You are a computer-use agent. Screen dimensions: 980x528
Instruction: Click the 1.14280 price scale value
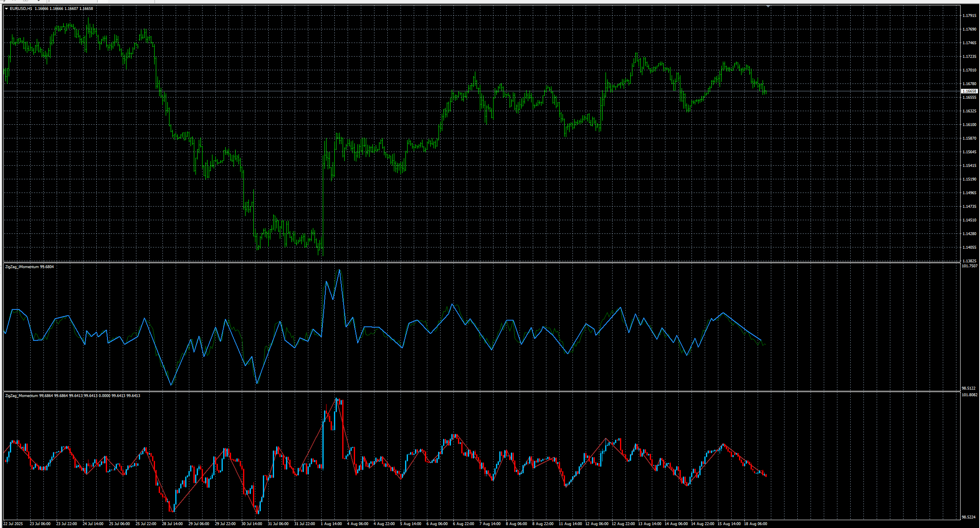click(x=969, y=234)
